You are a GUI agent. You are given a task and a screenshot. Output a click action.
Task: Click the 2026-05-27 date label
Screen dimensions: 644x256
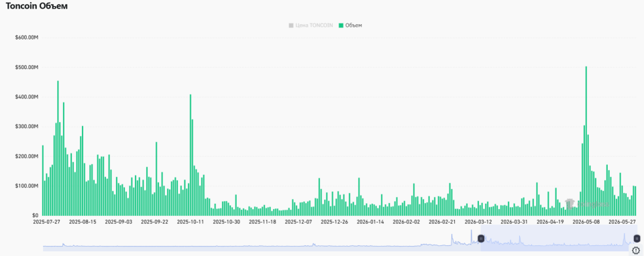coord(623,222)
